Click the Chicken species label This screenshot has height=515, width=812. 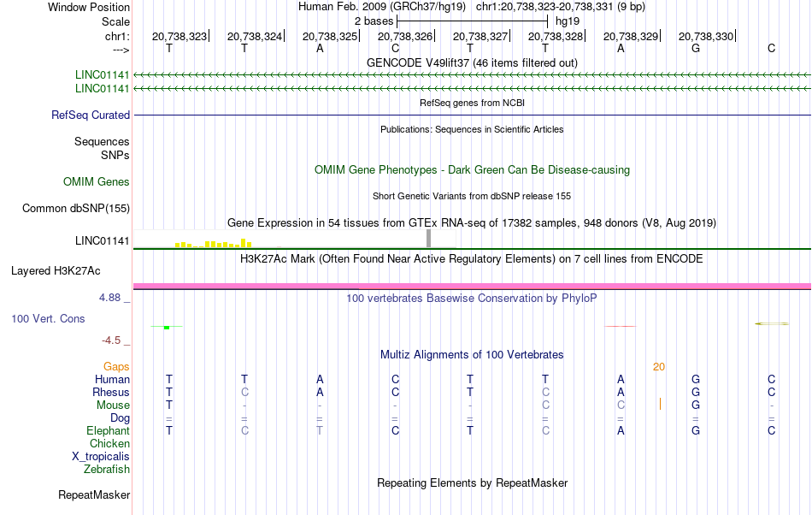click(x=109, y=443)
